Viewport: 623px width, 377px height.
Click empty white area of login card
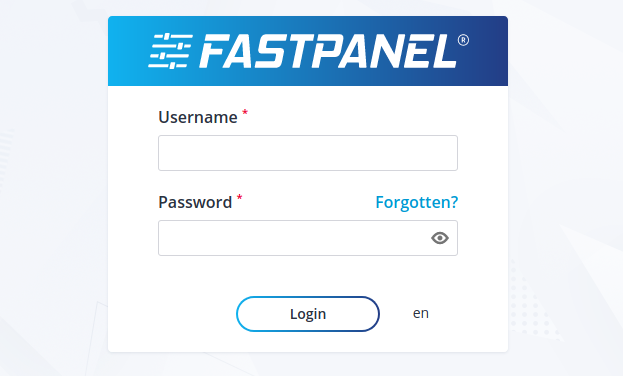(x=308, y=274)
